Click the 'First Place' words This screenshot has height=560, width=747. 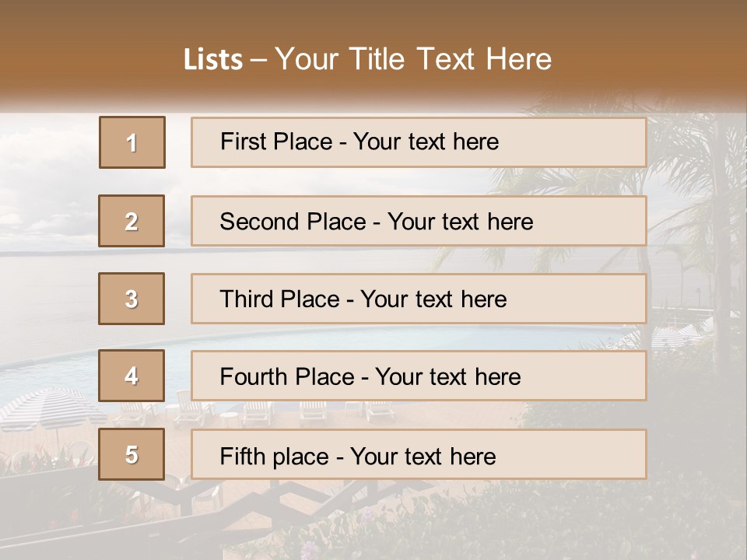pos(276,142)
